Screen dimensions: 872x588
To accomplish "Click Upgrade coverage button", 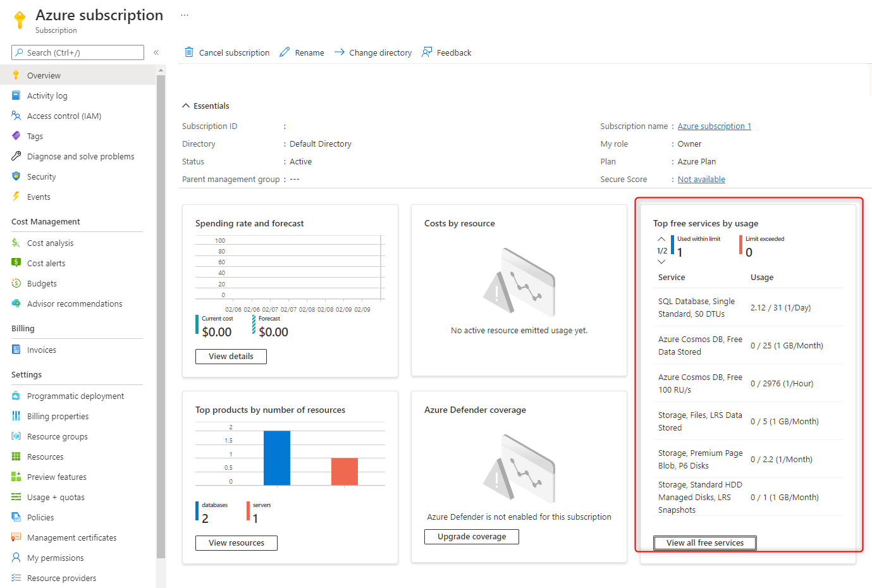I will click(471, 536).
